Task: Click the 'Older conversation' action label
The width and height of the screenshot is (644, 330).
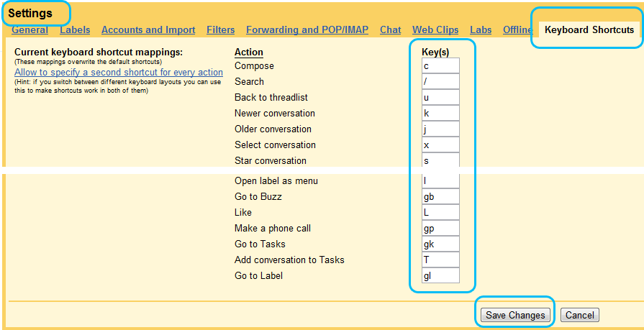Action: pyautogui.click(x=273, y=129)
